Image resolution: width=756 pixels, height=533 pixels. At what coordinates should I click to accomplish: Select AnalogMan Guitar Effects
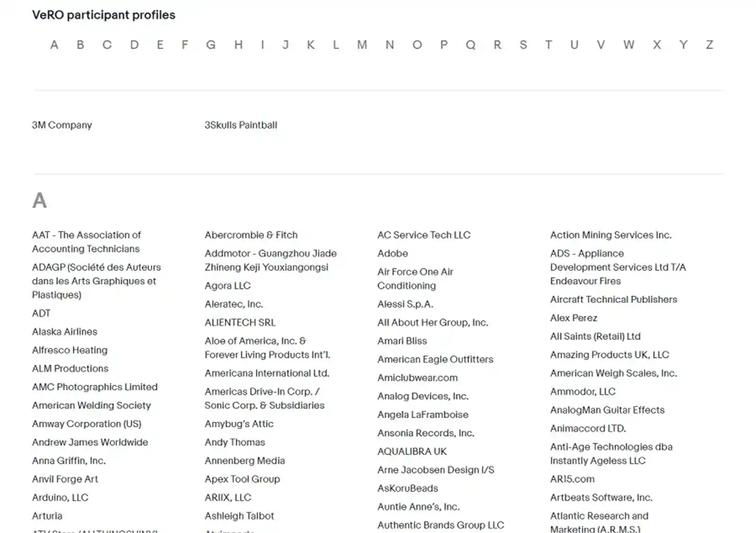coord(608,410)
